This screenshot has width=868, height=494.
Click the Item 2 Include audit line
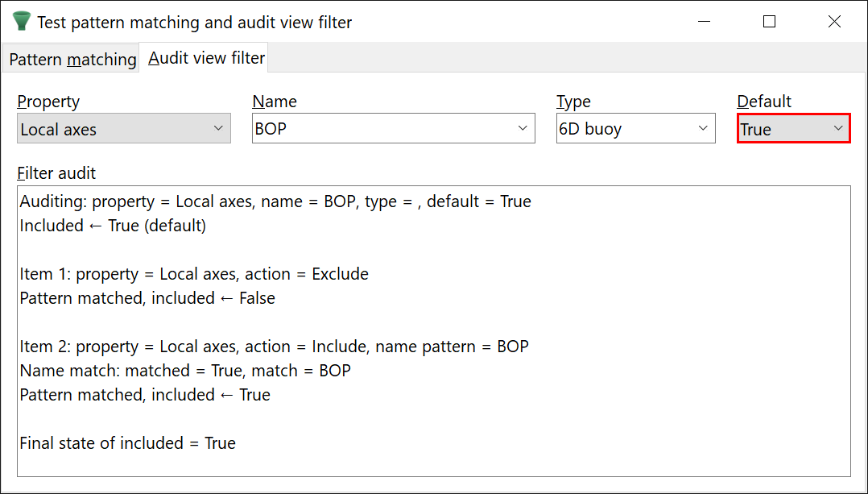click(x=274, y=347)
